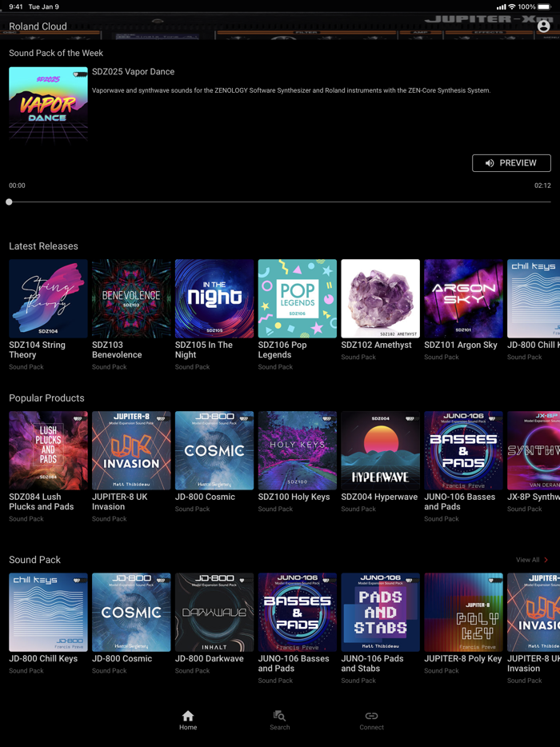This screenshot has width=560, height=747.
Task: Select 'SDZ100 Holy Keys' title text
Action: [294, 497]
